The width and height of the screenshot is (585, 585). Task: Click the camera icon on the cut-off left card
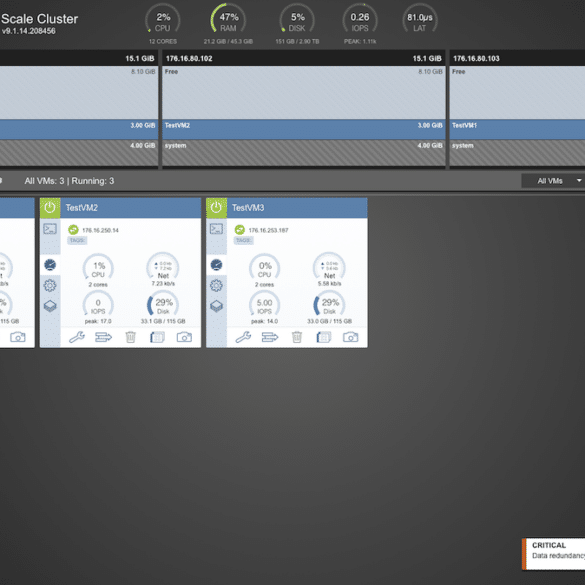pyautogui.click(x=18, y=337)
